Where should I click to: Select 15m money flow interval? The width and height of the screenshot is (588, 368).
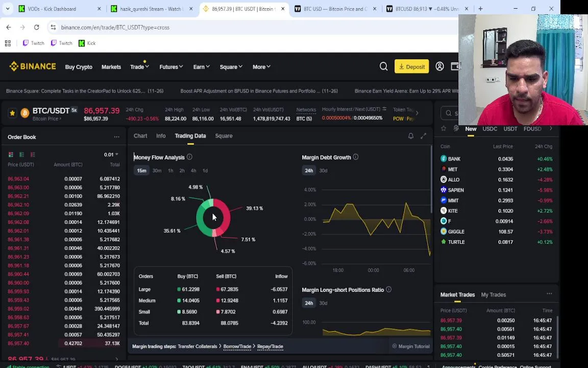(x=141, y=171)
